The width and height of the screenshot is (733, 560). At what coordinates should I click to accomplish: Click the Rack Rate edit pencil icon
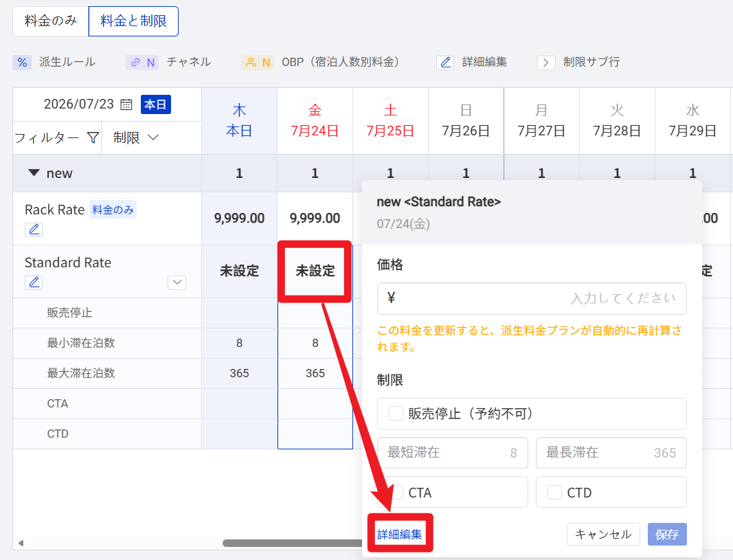(x=34, y=229)
